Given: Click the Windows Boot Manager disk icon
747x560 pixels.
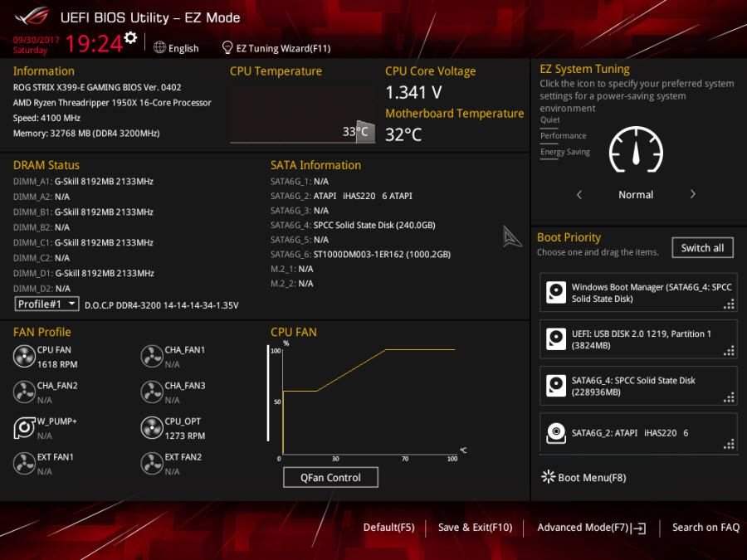Looking at the screenshot, I should (556, 292).
